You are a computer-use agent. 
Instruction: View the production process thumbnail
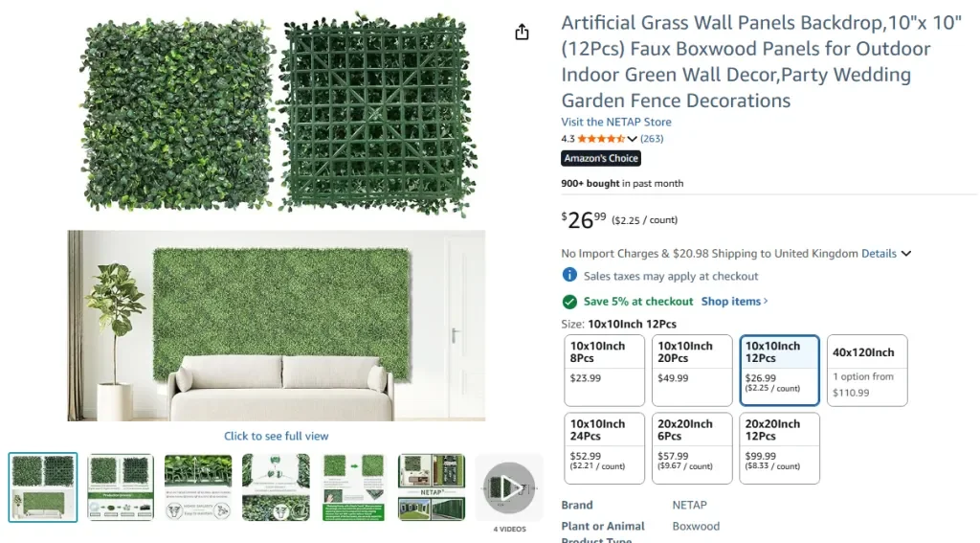coord(121,487)
